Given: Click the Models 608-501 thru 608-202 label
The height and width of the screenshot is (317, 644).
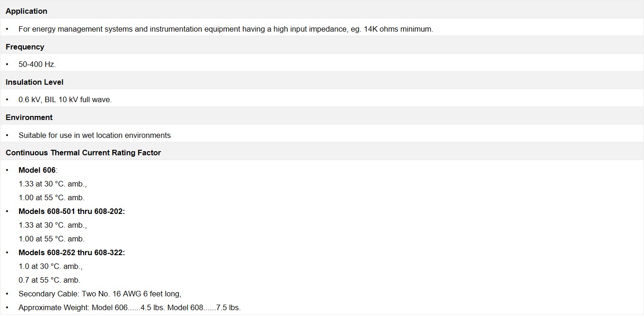Looking at the screenshot, I should click(72, 211).
